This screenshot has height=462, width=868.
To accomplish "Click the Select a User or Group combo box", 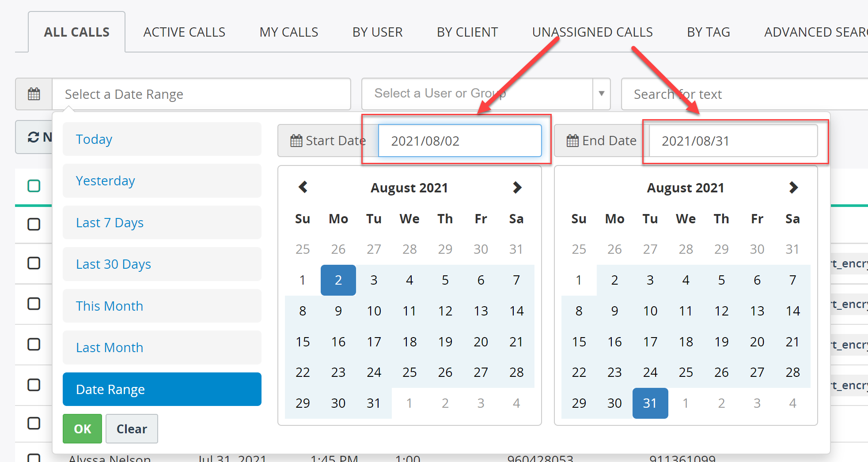I will coord(486,94).
